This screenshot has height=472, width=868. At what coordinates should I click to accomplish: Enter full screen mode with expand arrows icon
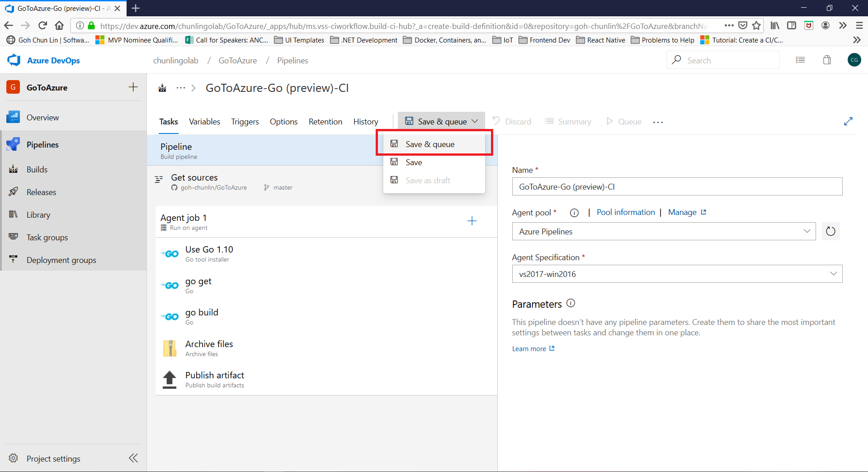(848, 121)
